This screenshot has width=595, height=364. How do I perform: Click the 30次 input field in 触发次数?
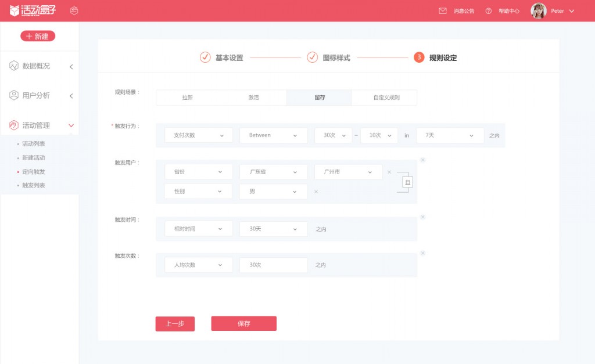(x=273, y=265)
